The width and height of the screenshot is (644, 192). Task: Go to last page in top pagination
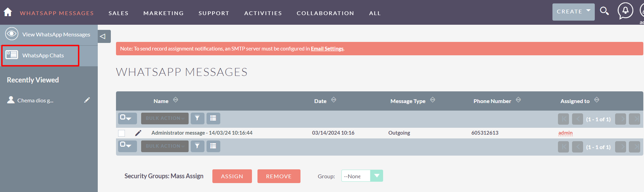634,119
